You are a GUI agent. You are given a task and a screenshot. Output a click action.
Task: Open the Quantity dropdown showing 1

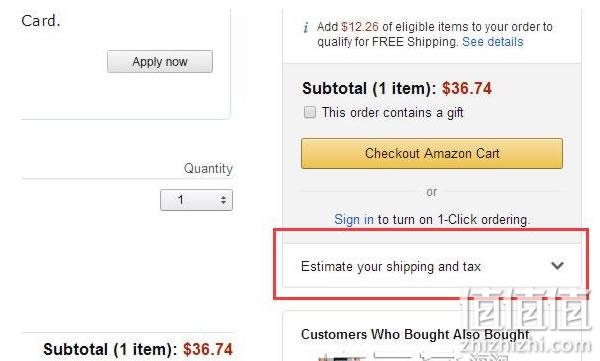pyautogui.click(x=196, y=200)
